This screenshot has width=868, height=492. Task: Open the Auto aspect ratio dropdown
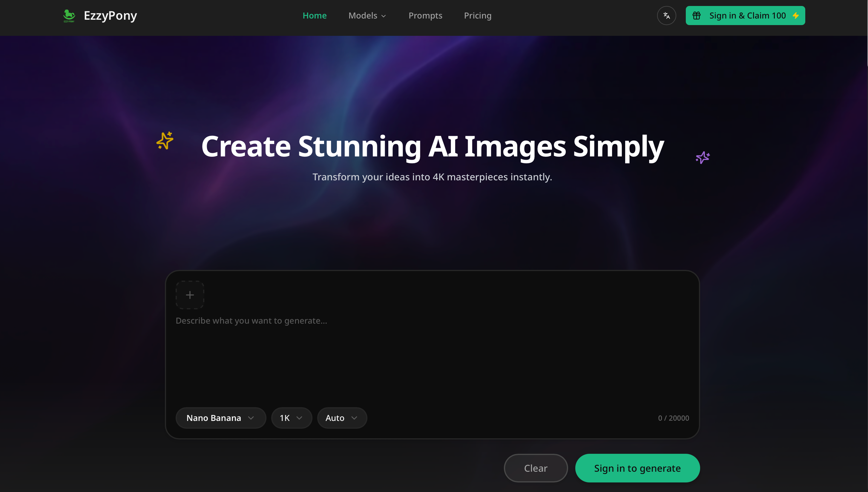(341, 418)
